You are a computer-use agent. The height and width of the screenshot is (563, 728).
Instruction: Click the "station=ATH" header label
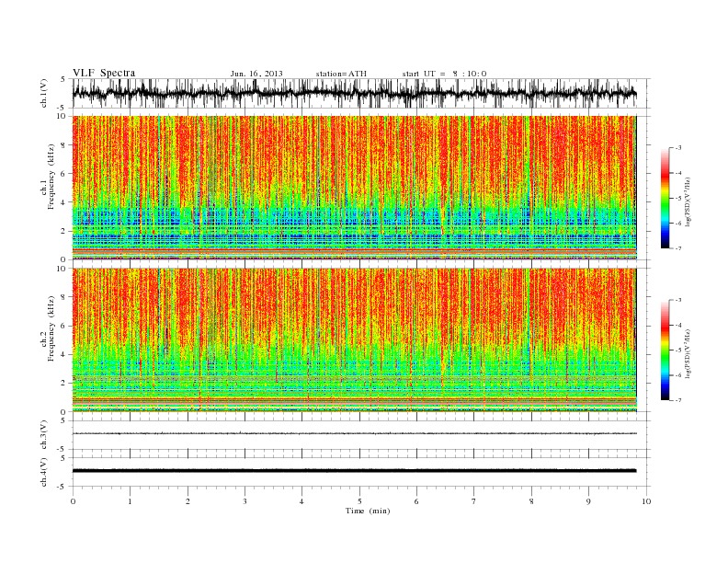[x=341, y=74]
